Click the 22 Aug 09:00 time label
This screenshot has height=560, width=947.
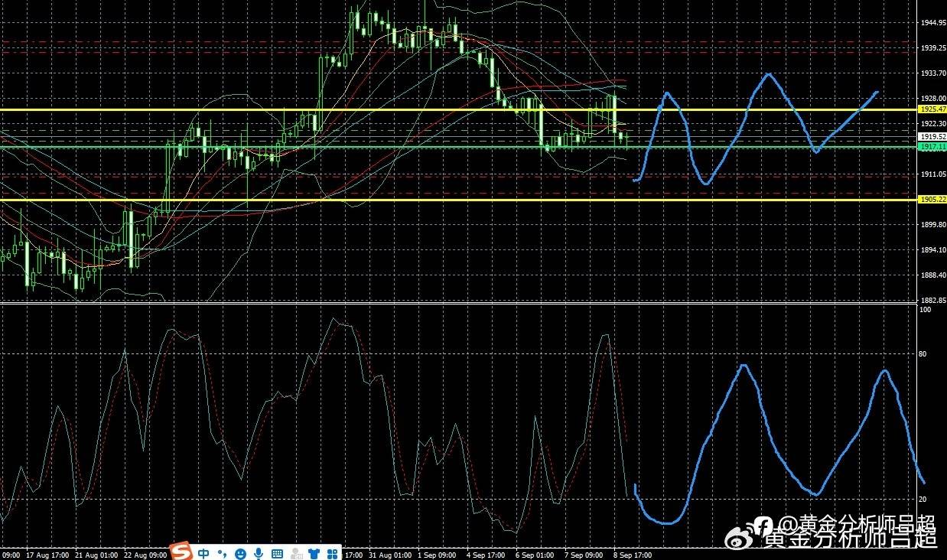pyautogui.click(x=145, y=555)
